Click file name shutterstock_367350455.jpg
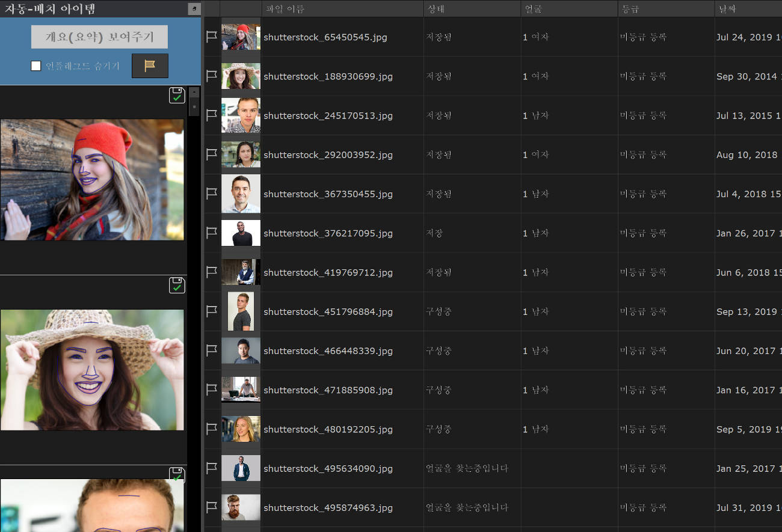The width and height of the screenshot is (782, 532). 328,194
